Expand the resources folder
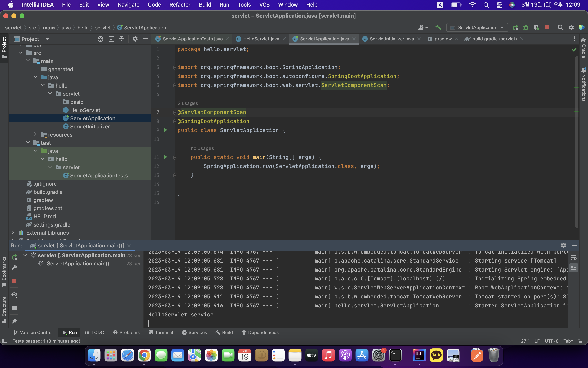588x368 pixels. [x=35, y=134]
